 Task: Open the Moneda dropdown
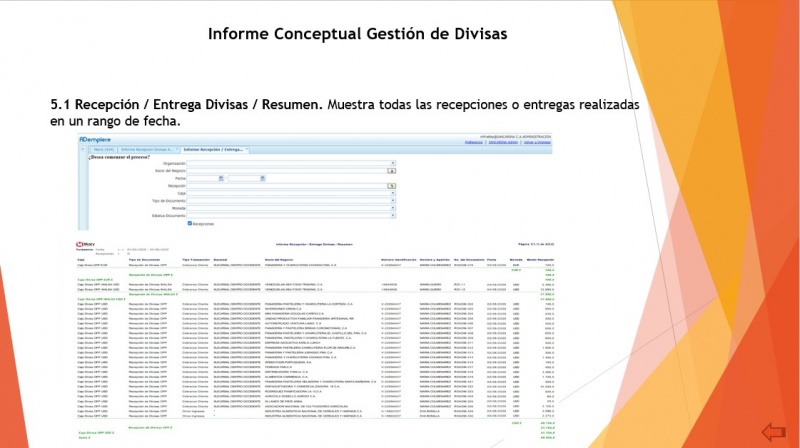coord(393,208)
